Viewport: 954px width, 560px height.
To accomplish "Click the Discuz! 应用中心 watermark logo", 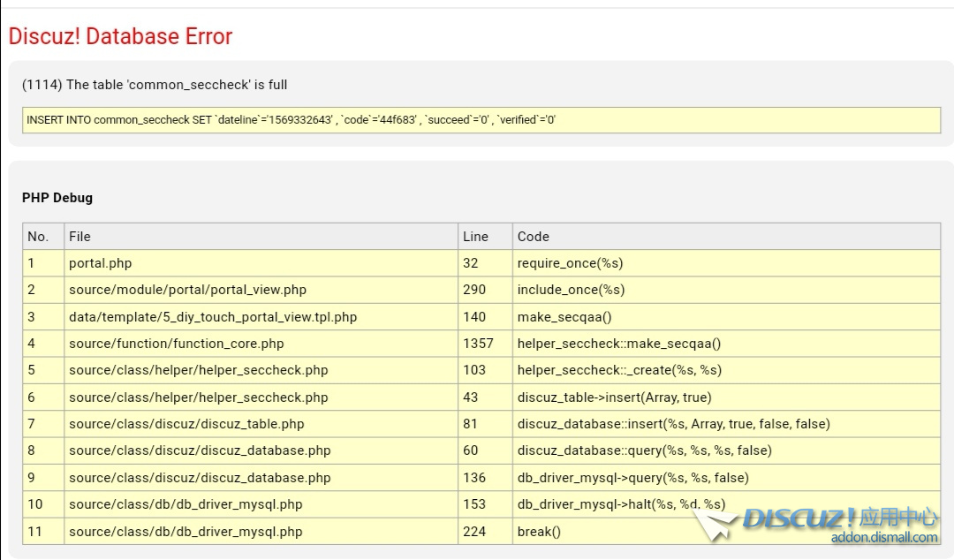I will [839, 518].
